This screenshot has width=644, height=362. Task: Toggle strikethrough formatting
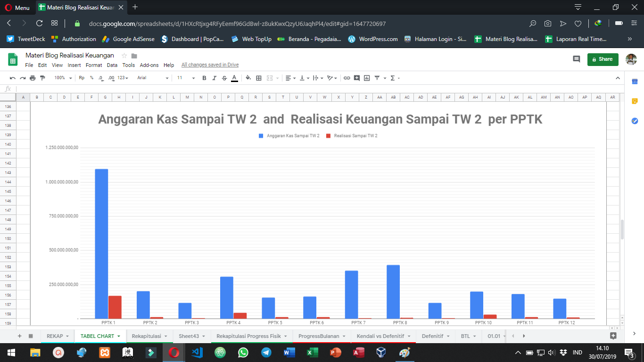pos(223,78)
